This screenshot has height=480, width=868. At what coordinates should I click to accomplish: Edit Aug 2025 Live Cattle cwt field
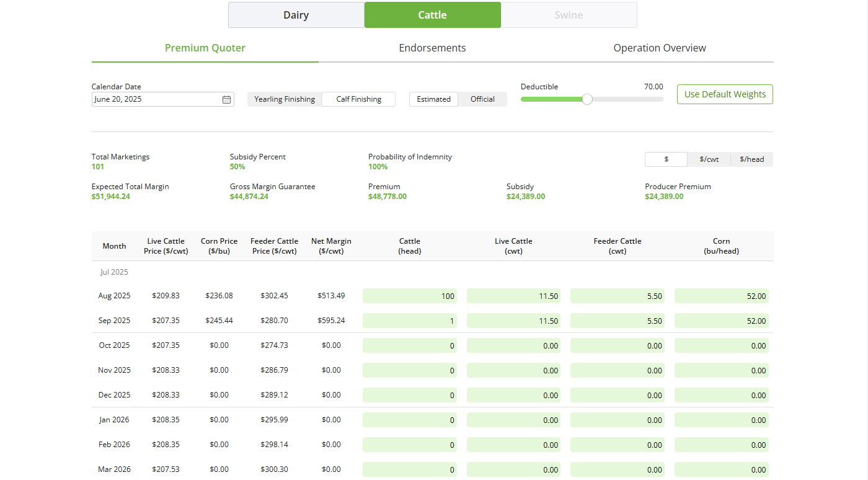(x=514, y=296)
